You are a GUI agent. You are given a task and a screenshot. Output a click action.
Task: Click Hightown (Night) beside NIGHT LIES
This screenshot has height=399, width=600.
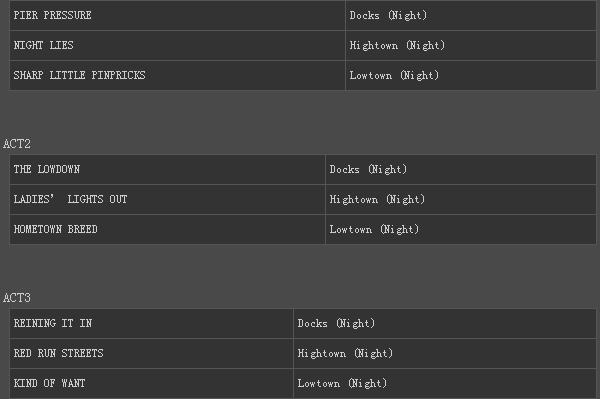tap(397, 45)
